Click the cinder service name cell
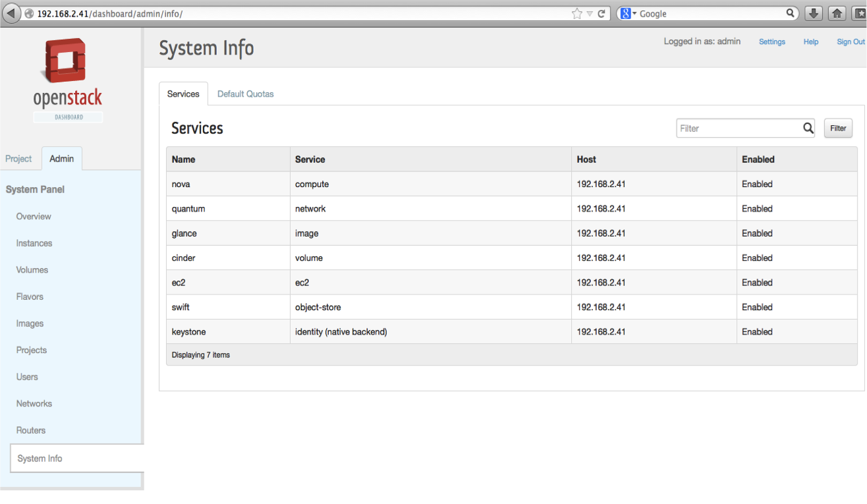This screenshot has height=504, width=867. click(228, 258)
